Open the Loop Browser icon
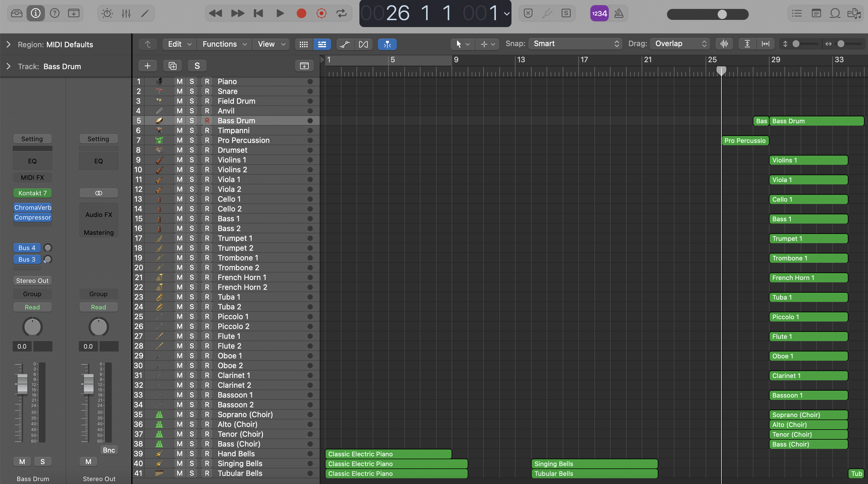 pyautogui.click(x=835, y=14)
